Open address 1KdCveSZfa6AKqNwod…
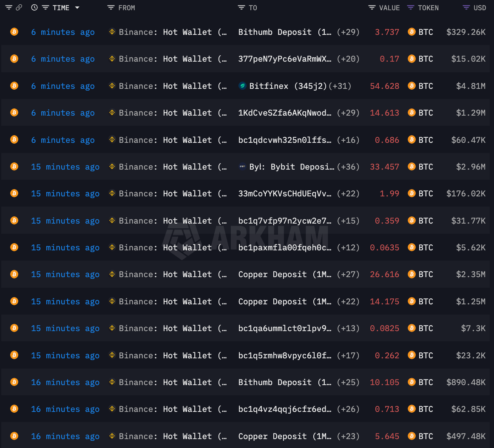Screen dimensions: 494x448 (x=285, y=113)
